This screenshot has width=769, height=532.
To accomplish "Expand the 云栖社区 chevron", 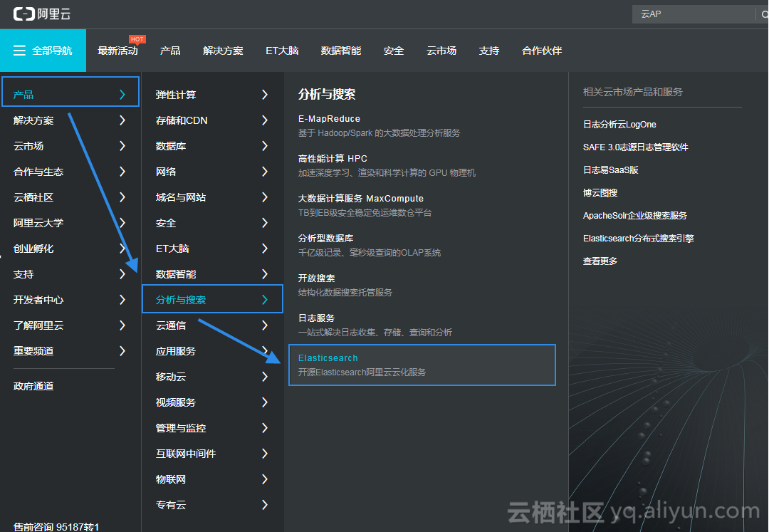I will click(122, 197).
